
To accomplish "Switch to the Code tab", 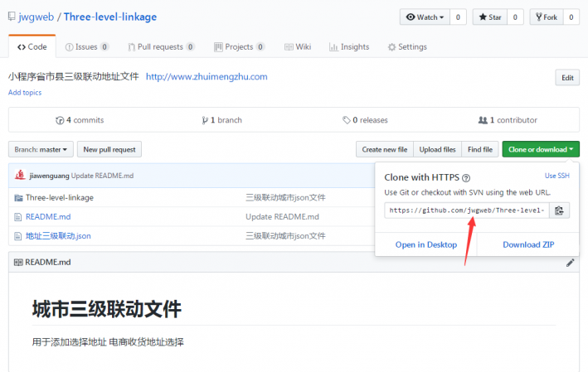I will coord(32,47).
